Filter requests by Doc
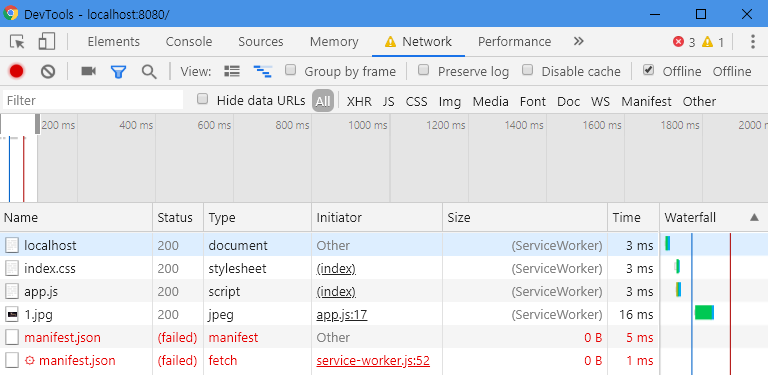Viewport: 768px width, 375px height. 569,102
